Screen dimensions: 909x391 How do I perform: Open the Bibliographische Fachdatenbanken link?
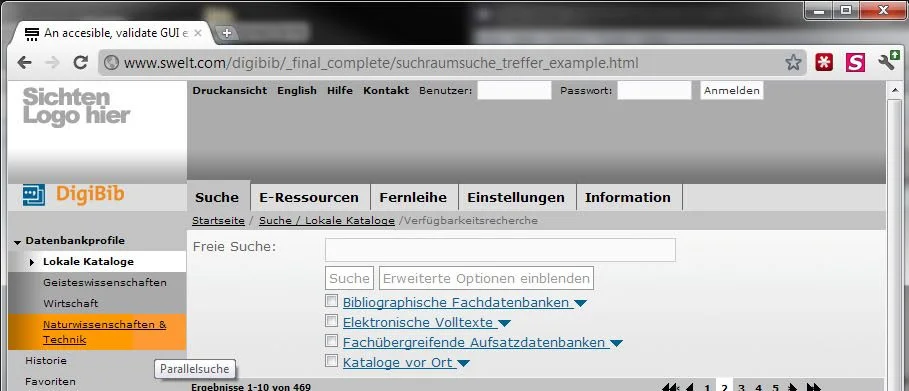pyautogui.click(x=456, y=302)
